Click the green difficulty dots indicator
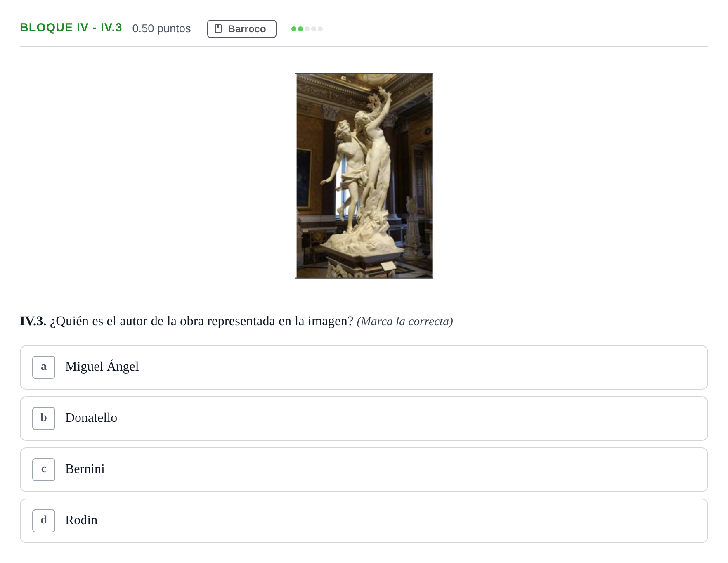 click(x=307, y=29)
